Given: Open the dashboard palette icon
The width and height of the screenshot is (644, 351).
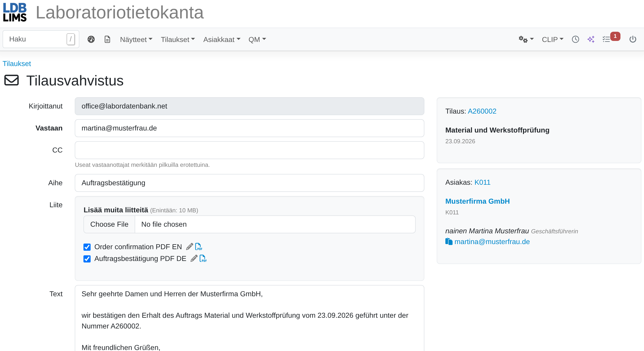Looking at the screenshot, I should coord(91,39).
